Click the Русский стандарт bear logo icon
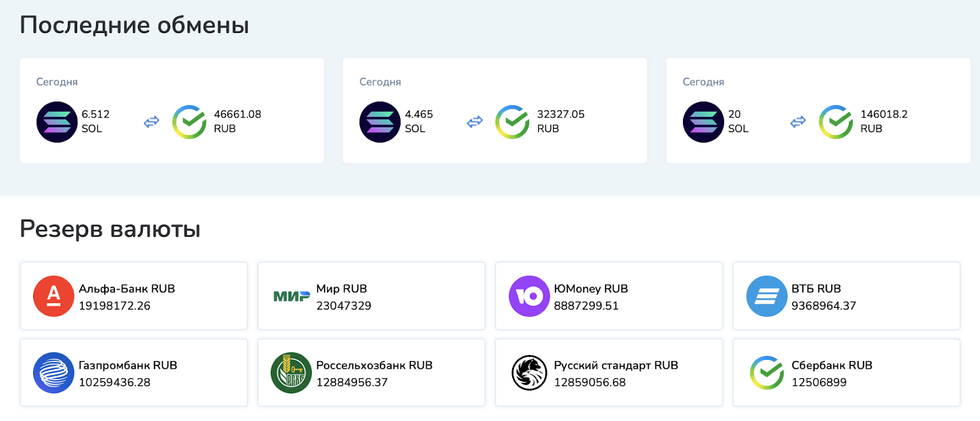The width and height of the screenshot is (980, 421). [x=529, y=373]
